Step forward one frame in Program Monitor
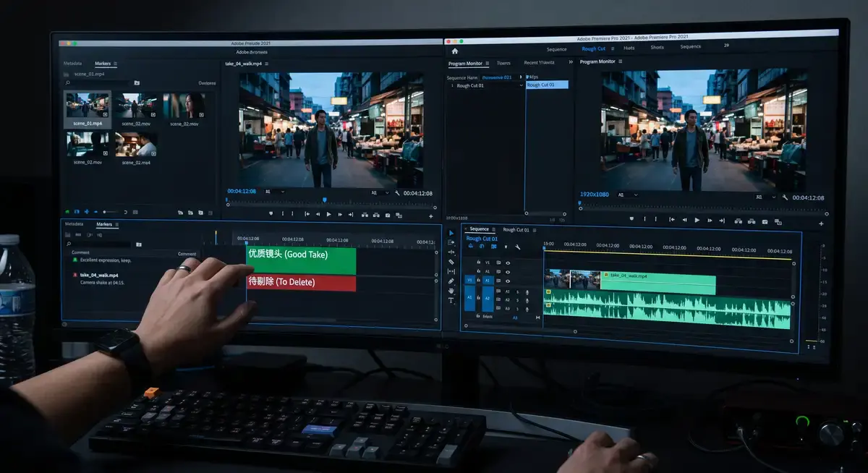Screen dimensions: 868x473 pos(710,221)
